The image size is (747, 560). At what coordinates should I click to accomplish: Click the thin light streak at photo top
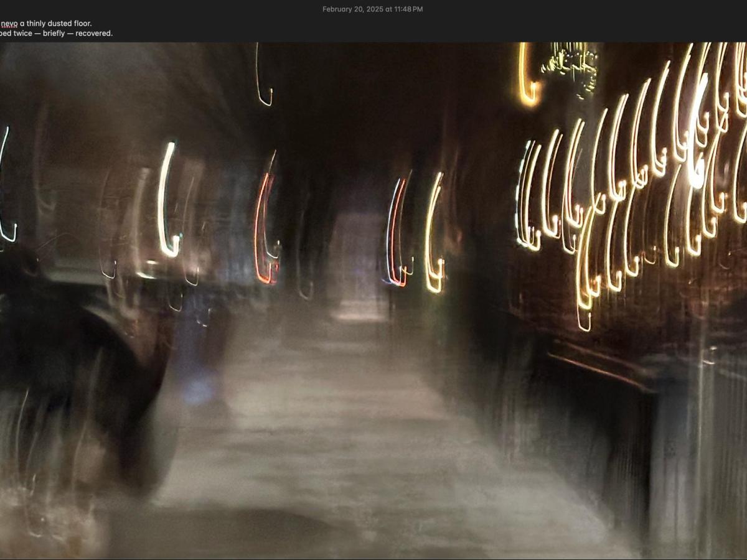coord(261,75)
